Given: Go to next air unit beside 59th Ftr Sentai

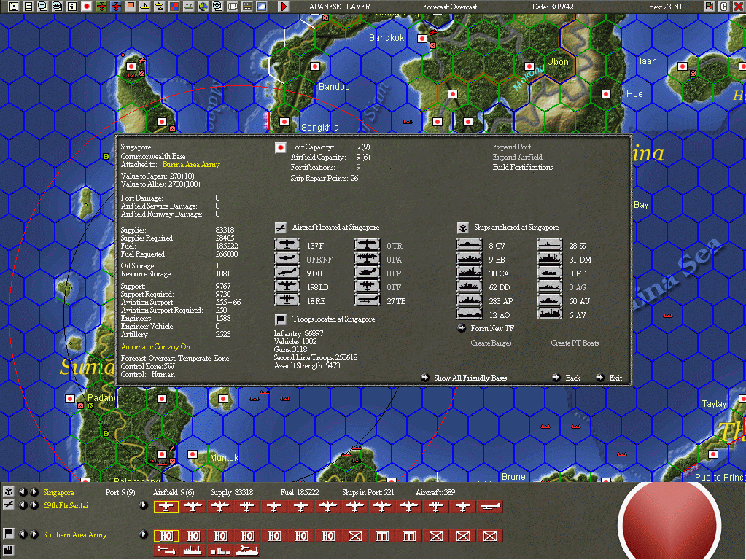Looking at the screenshot, I should point(34,505).
